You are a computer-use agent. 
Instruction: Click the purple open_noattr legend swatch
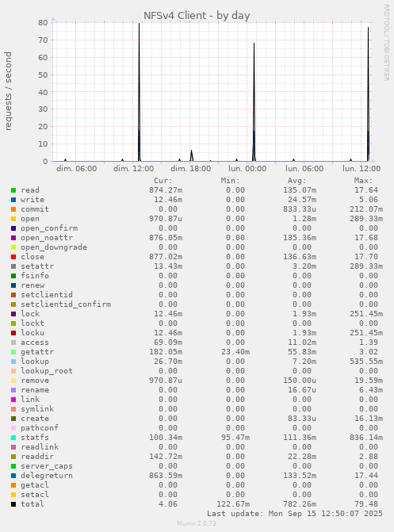pos(13,238)
